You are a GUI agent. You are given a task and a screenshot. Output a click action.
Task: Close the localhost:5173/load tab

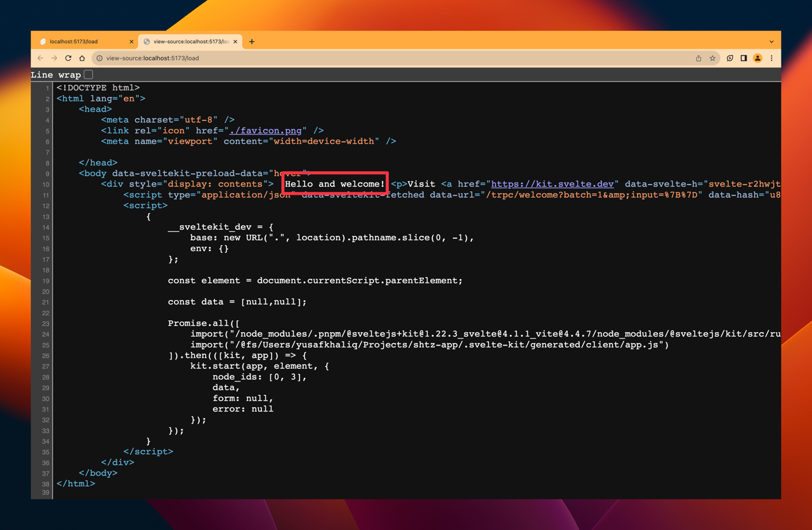131,42
